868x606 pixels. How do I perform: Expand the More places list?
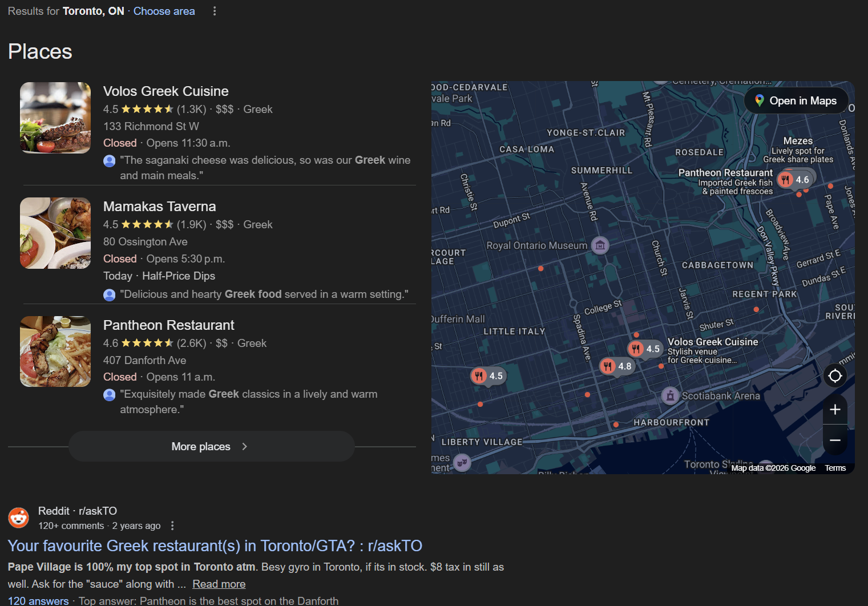click(x=212, y=446)
